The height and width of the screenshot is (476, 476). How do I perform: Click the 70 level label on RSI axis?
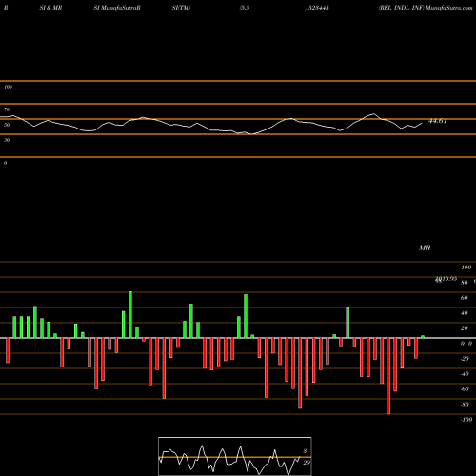[7, 109]
